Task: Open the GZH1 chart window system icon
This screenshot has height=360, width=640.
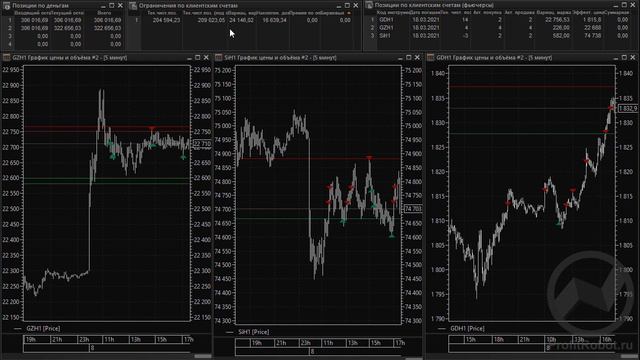Action: click(x=6, y=58)
